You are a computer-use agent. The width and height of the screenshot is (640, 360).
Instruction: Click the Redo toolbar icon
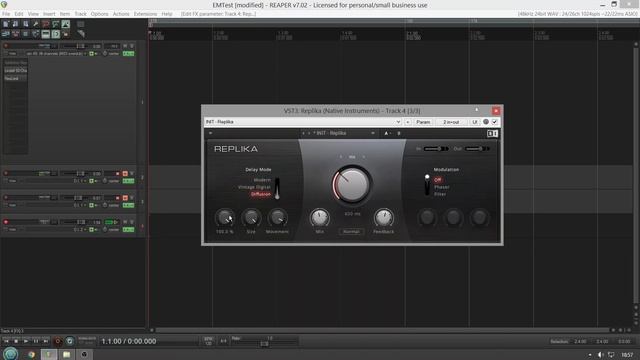tap(56, 24)
